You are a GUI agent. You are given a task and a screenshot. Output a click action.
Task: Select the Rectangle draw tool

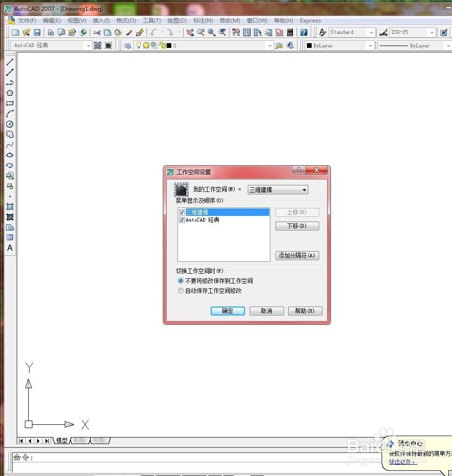click(x=10, y=103)
